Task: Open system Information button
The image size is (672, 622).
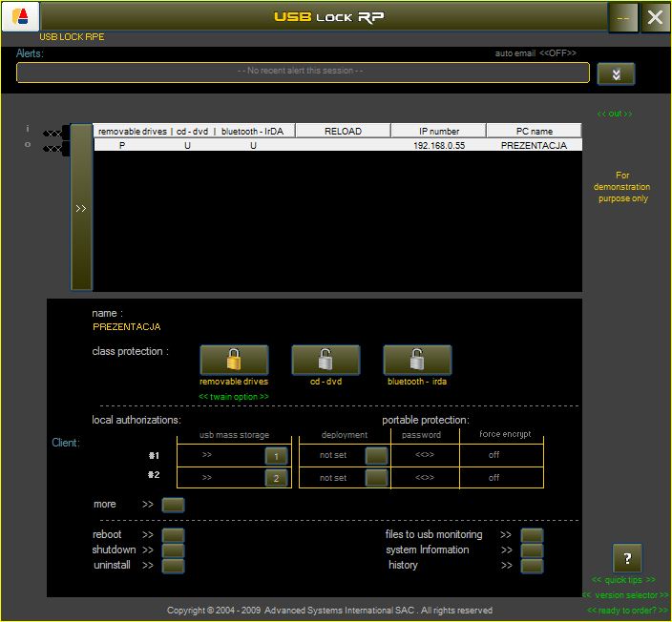Action: pyautogui.click(x=532, y=550)
